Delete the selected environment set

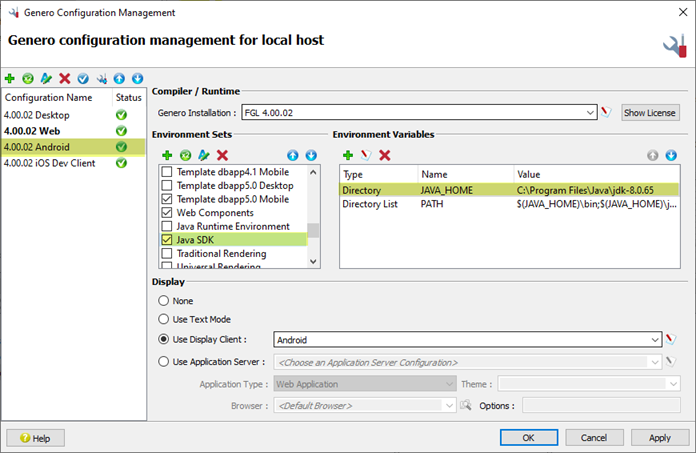222,155
